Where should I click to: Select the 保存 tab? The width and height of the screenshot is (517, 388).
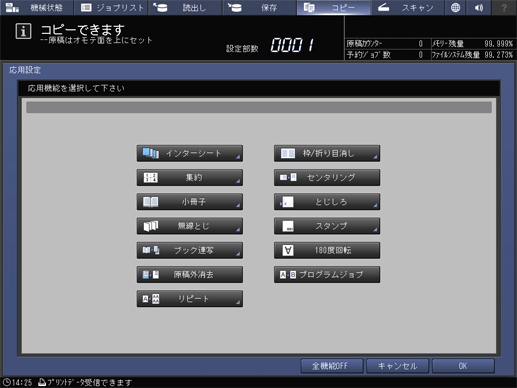[259, 7]
